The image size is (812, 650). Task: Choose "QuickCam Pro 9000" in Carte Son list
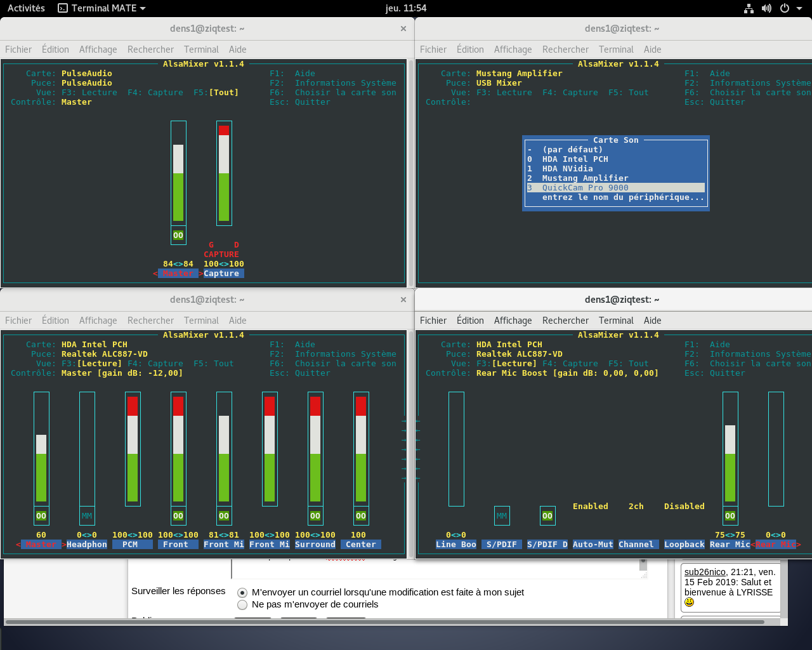click(615, 188)
